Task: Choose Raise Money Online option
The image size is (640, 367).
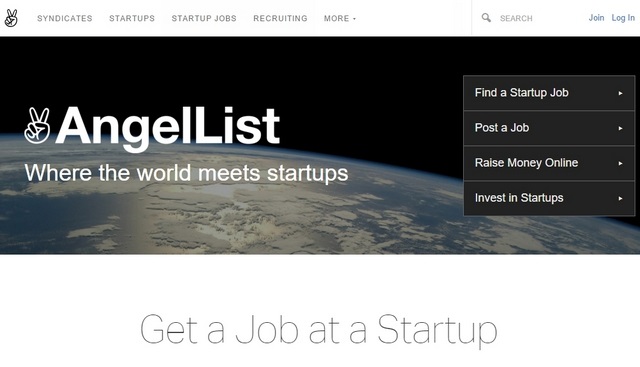Action: [x=549, y=163]
